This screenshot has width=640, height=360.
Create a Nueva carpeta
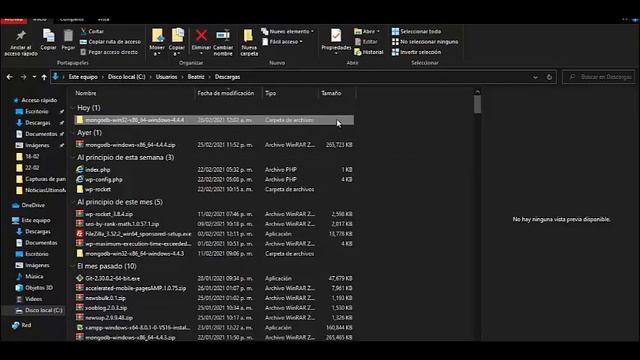pyautogui.click(x=249, y=42)
